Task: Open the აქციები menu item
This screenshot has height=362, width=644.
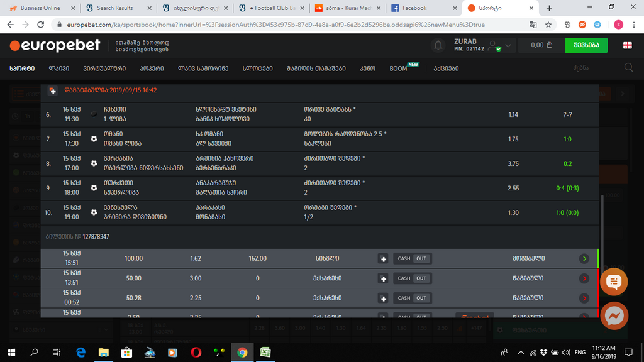Action: 446,69
